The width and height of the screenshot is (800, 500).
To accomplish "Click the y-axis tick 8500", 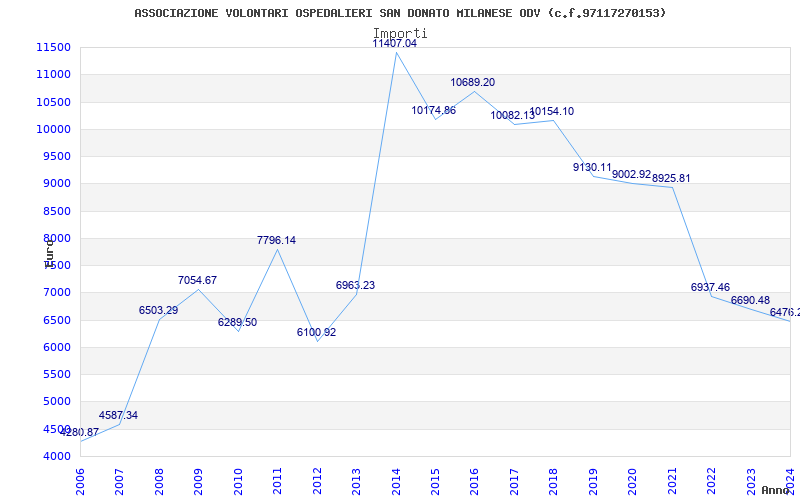I will pyautogui.click(x=56, y=211).
